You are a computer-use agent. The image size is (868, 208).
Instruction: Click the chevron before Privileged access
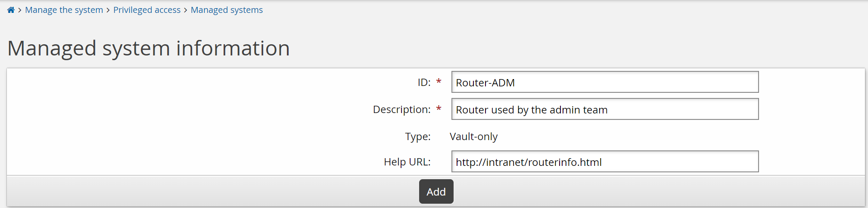108,10
